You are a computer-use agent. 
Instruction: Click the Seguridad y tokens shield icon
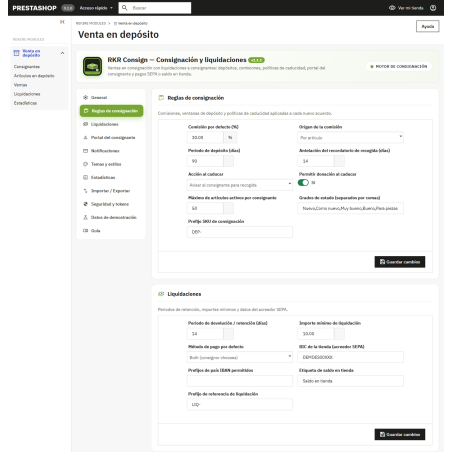pyautogui.click(x=85, y=204)
